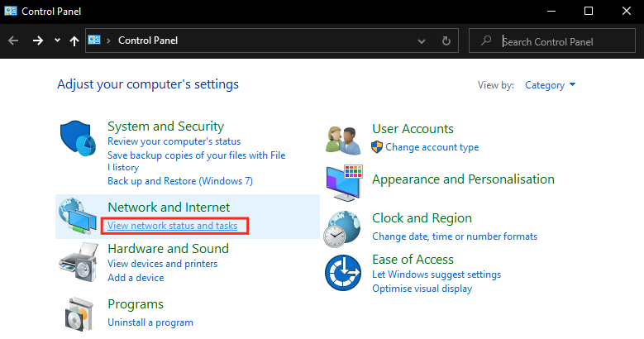644x339 pixels.
Task: Maximize the Control Panel window
Action: [589, 11]
